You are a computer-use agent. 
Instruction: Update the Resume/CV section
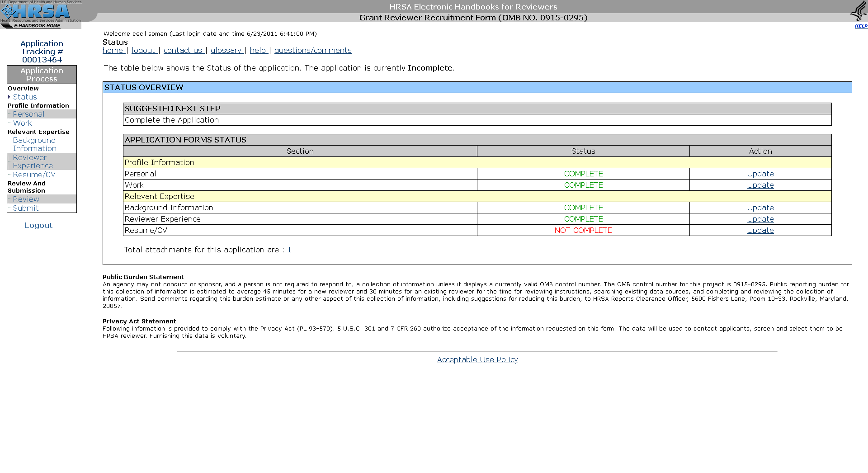[760, 230]
